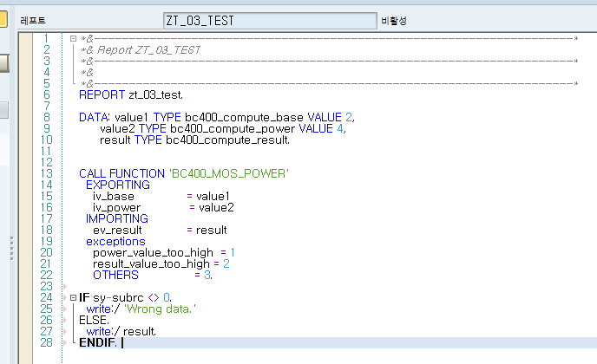Image resolution: width=597 pixels, height=364 pixels.
Task: Click the 레포트 label
Action: click(33, 21)
